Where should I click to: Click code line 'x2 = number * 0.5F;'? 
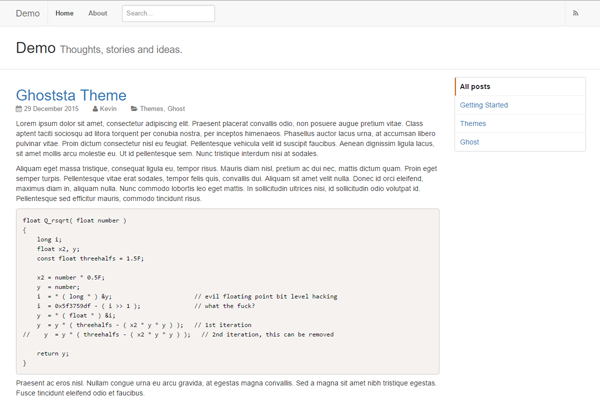pyautogui.click(x=71, y=278)
